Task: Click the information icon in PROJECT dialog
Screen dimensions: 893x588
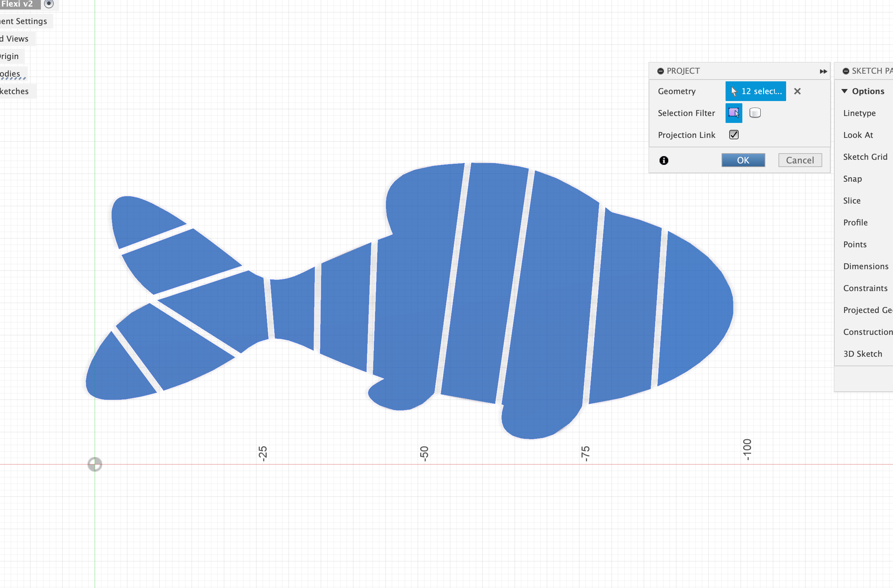Action: coord(663,160)
